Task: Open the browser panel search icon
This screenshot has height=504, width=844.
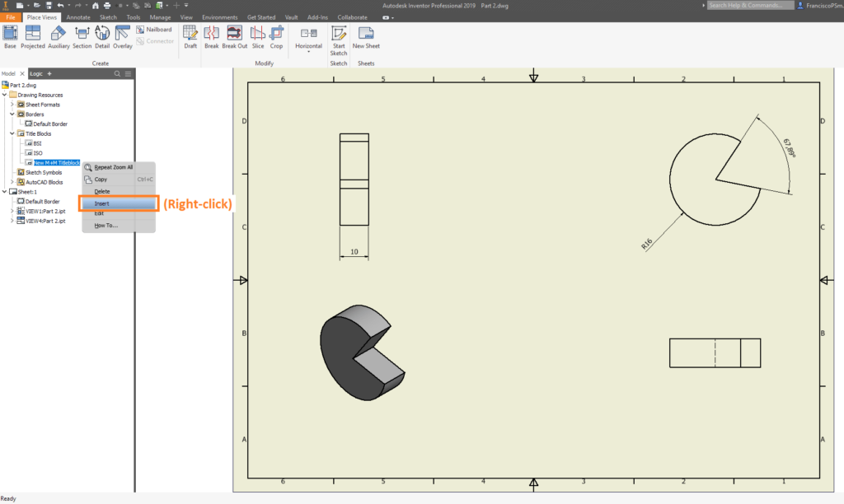Action: (117, 73)
